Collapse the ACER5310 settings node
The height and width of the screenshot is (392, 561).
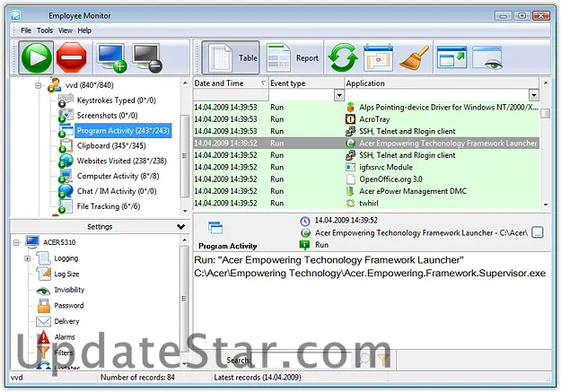click(16, 242)
